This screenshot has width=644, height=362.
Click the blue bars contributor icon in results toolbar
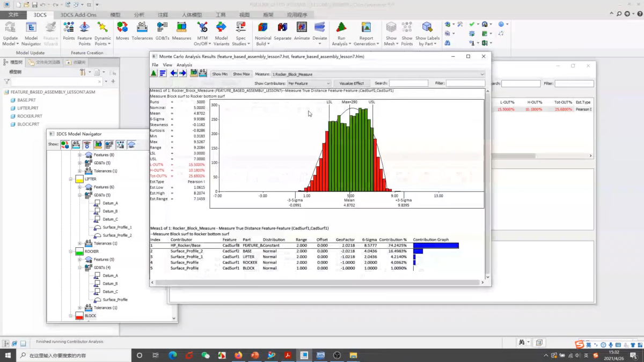point(163,73)
